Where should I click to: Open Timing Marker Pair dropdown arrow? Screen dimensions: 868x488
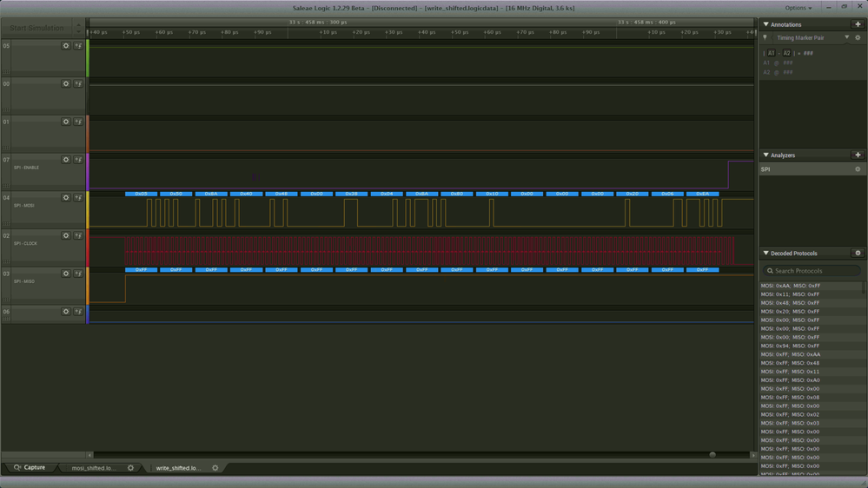(x=846, y=37)
